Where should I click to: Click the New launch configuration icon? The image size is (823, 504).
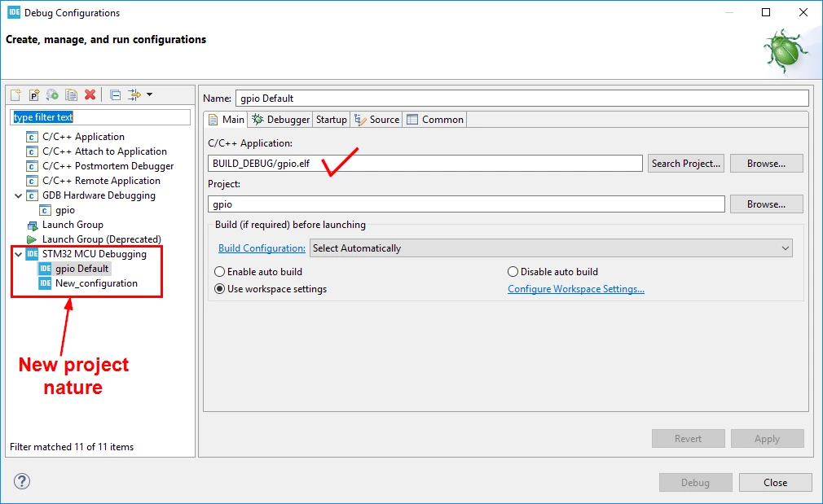point(15,94)
